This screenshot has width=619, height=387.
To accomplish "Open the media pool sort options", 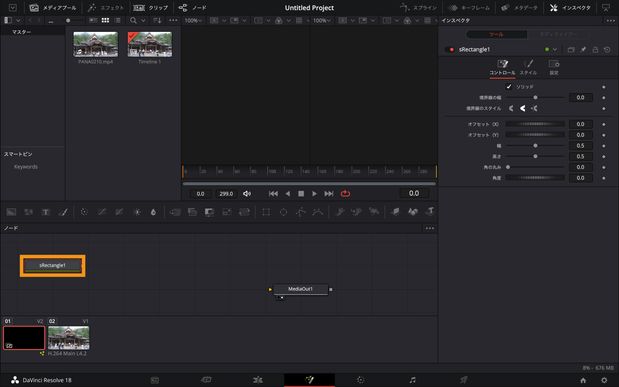I will (157, 20).
